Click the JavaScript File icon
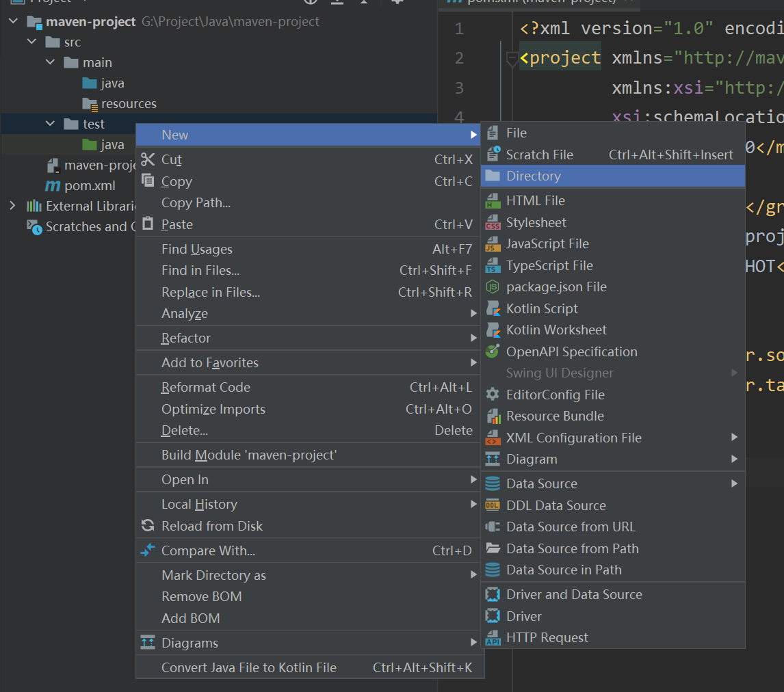 tap(493, 244)
